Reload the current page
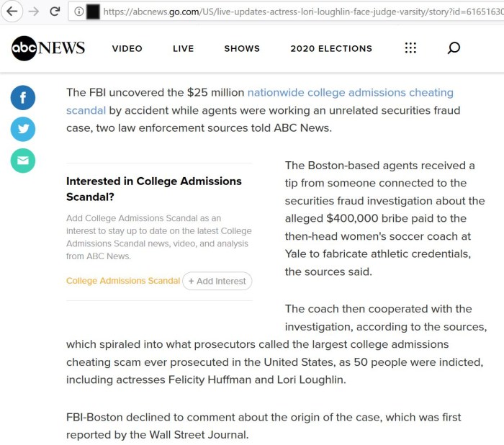 55,12
